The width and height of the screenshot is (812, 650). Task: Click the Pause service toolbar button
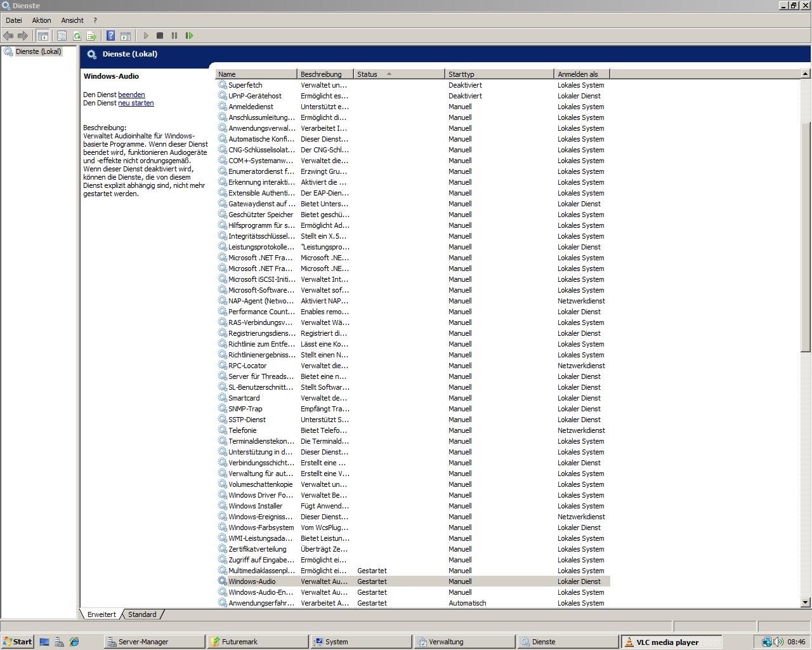pyautogui.click(x=174, y=36)
